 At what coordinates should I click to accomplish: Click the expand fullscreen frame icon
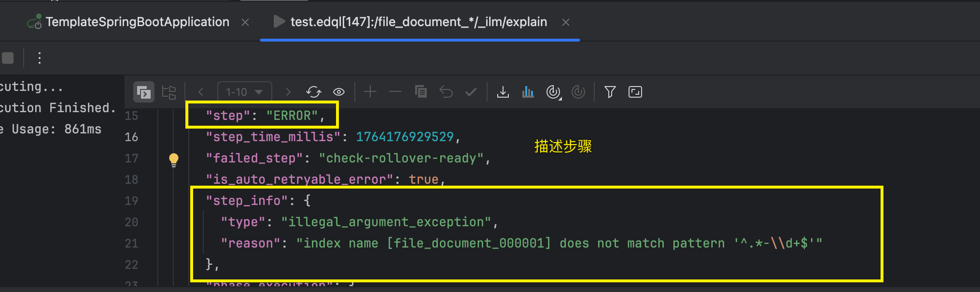click(635, 92)
